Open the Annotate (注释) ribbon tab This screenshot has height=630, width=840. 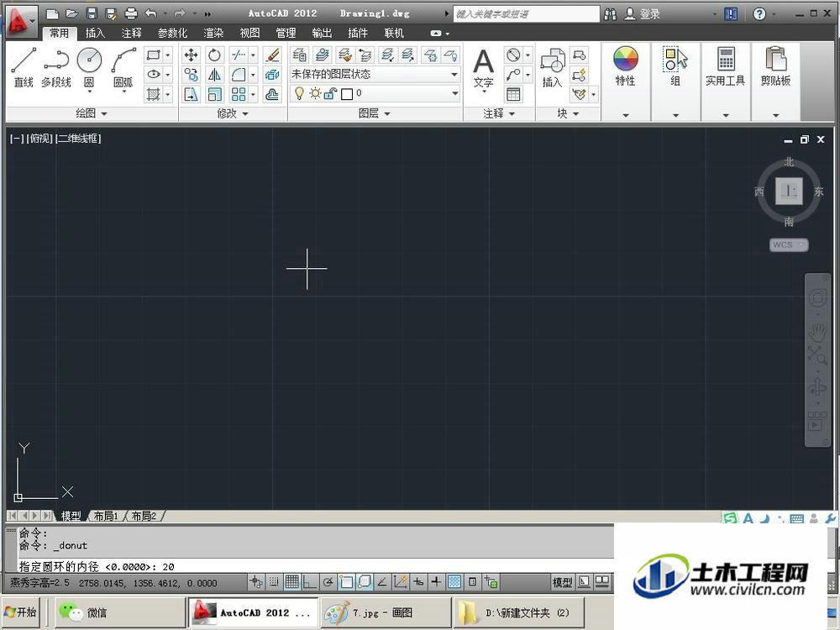coord(131,34)
